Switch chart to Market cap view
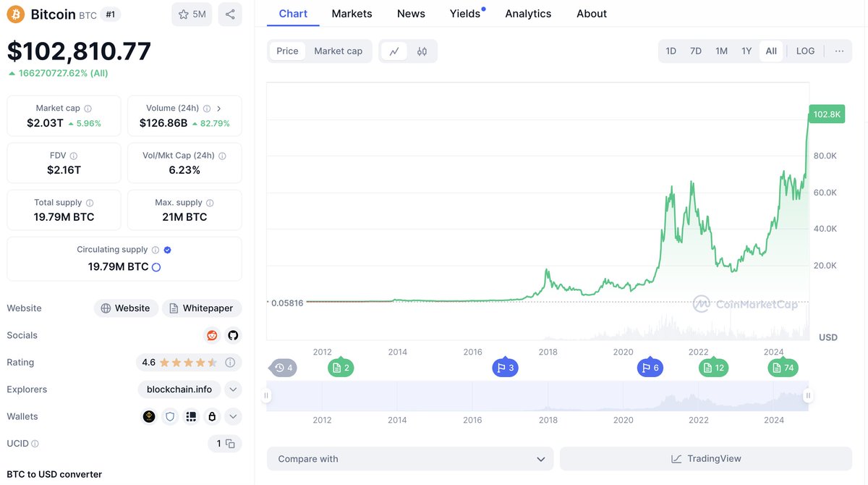The image size is (868, 485). pos(338,51)
